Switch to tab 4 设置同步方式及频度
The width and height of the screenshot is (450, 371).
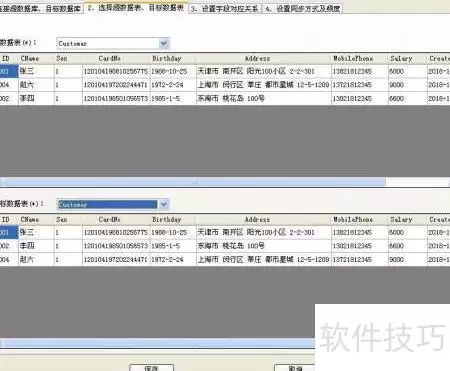(x=303, y=9)
